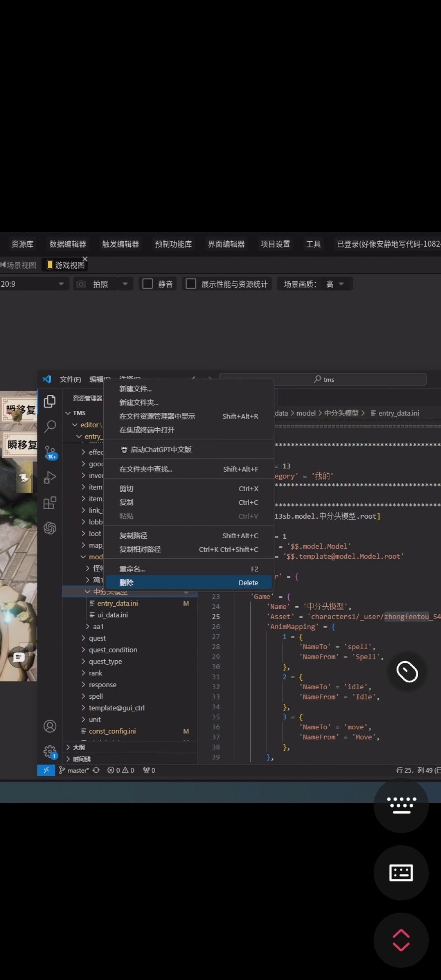441x980 pixels.
Task: Open Source Control view with 1K+ badge
Action: [x=50, y=452]
